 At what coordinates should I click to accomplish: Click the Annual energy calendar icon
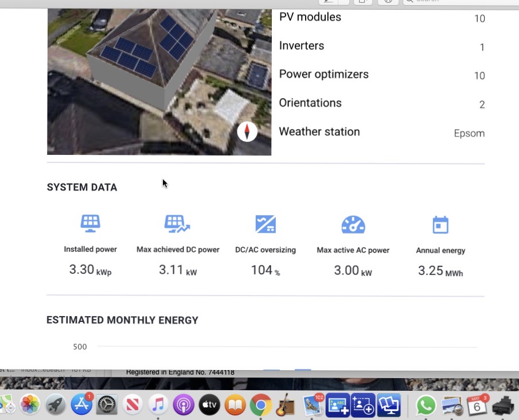(x=440, y=225)
